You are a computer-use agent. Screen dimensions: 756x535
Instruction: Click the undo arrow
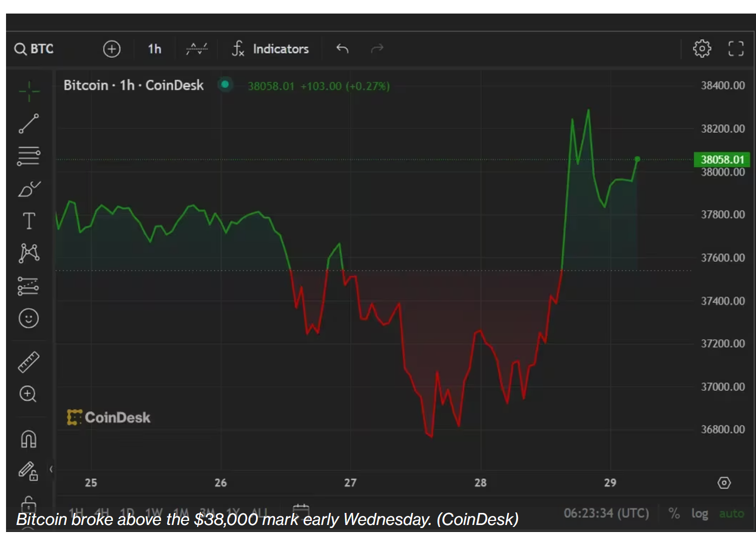pos(342,49)
